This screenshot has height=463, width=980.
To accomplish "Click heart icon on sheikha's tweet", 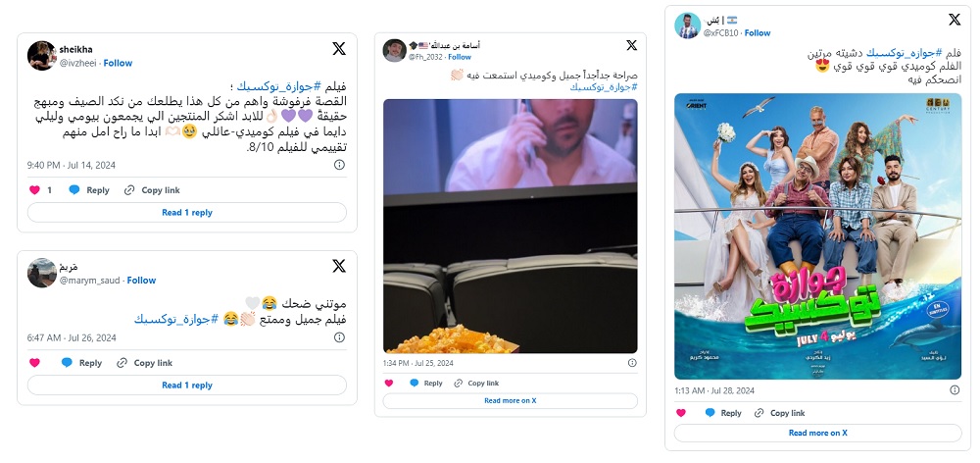I will (x=34, y=190).
